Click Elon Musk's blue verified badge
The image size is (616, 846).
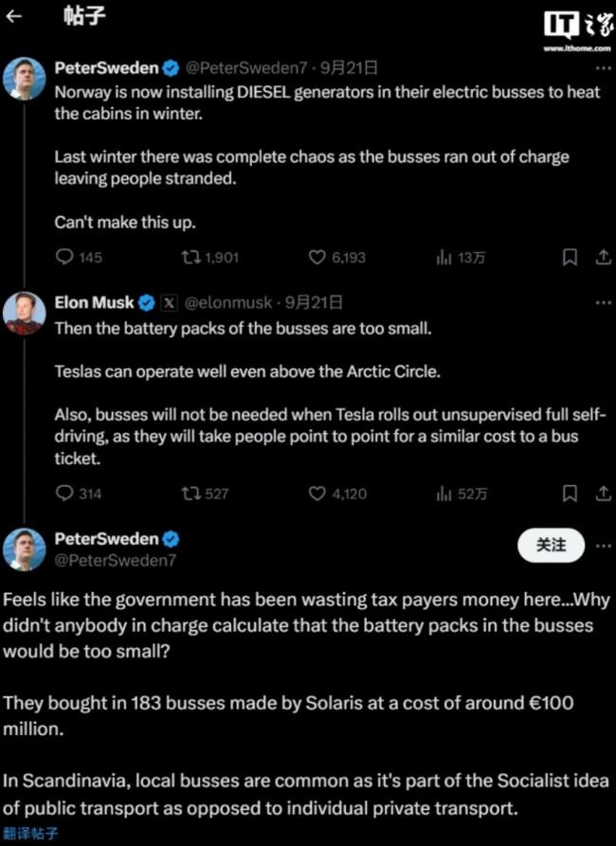point(145,303)
